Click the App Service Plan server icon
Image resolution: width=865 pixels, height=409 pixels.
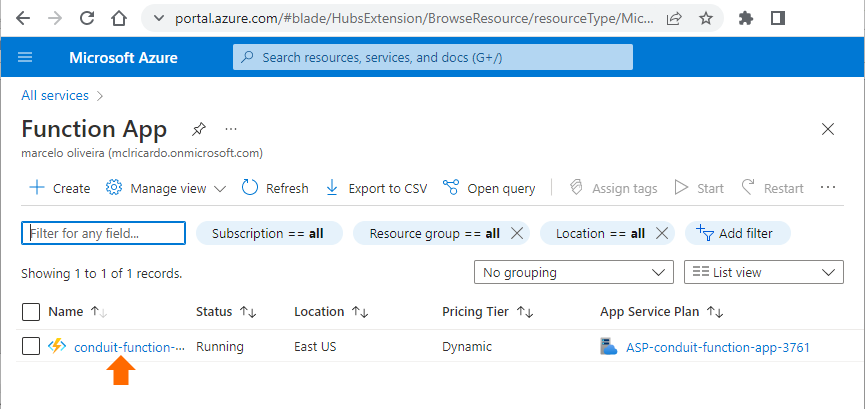click(x=608, y=347)
